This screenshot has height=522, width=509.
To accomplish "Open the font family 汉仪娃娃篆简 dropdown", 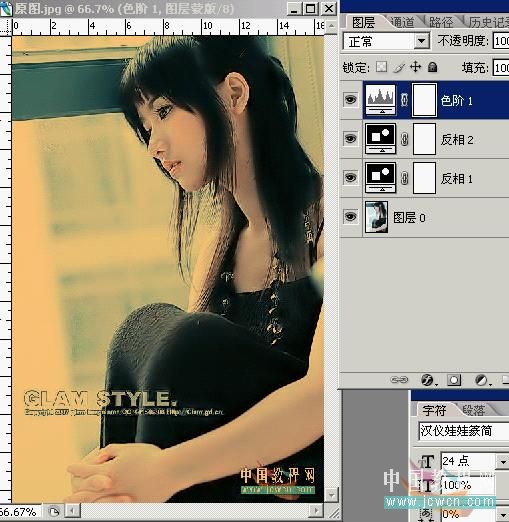I will coord(463,431).
